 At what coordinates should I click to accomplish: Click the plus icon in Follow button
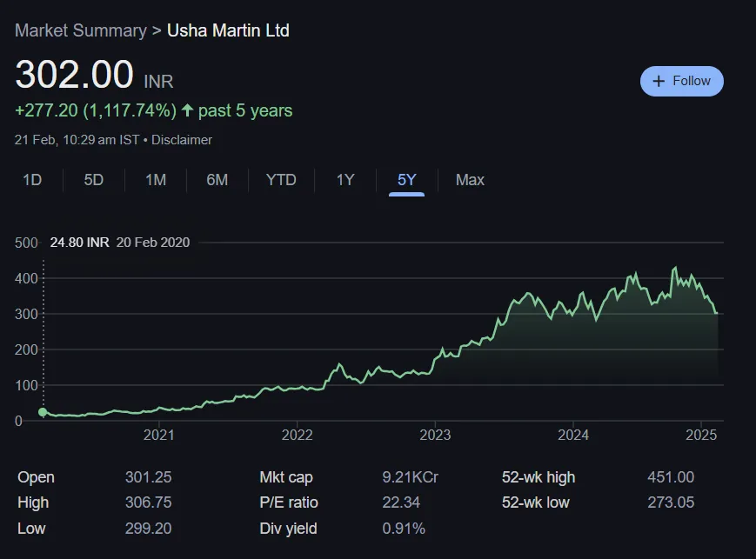coord(659,81)
